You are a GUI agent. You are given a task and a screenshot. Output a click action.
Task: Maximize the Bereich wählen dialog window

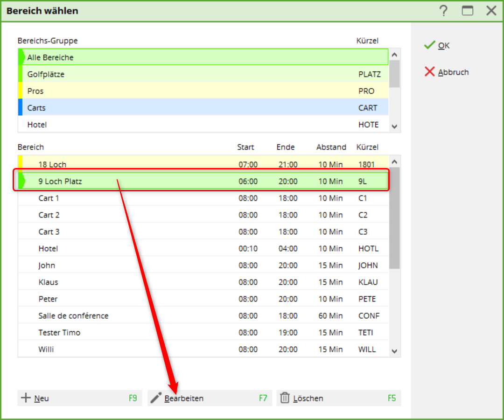tap(467, 11)
